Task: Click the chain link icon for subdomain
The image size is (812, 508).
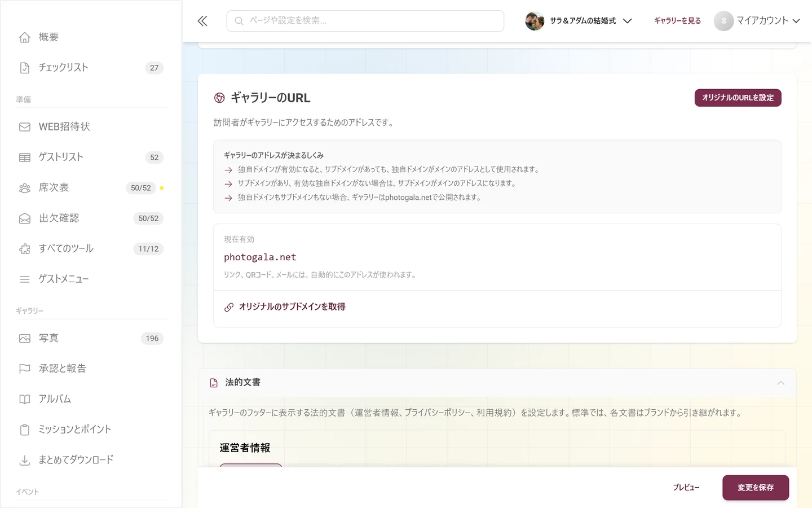Action: pyautogui.click(x=229, y=307)
